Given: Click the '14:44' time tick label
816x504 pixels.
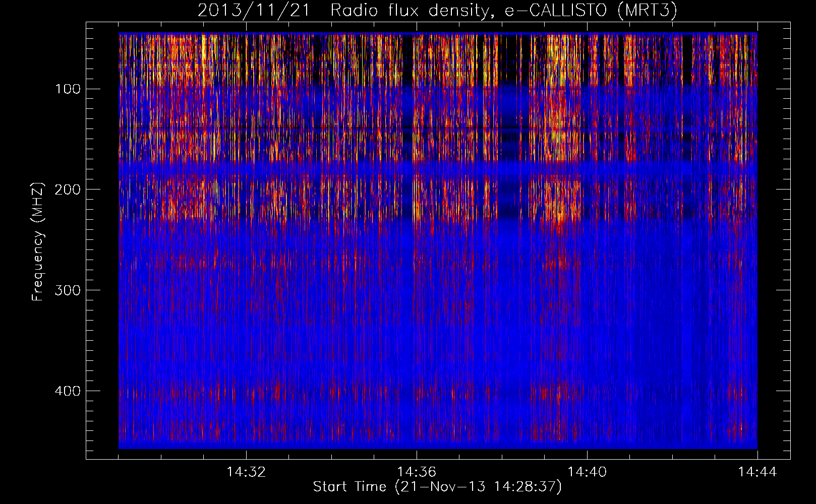Looking at the screenshot, I should (x=757, y=472).
